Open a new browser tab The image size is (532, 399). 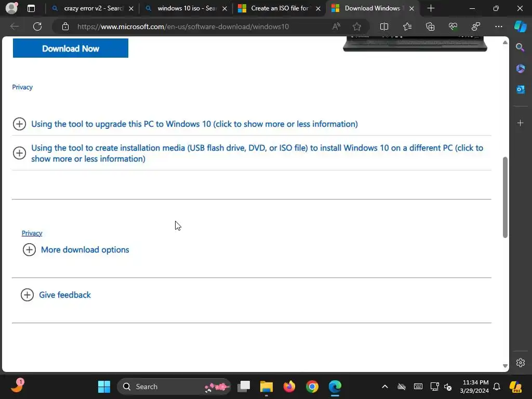[431, 8]
